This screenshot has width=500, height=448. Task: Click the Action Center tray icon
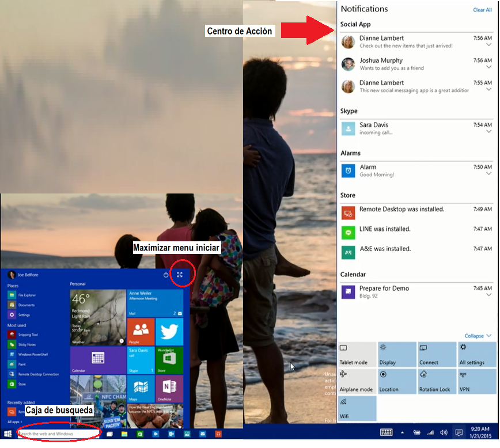[459, 432]
